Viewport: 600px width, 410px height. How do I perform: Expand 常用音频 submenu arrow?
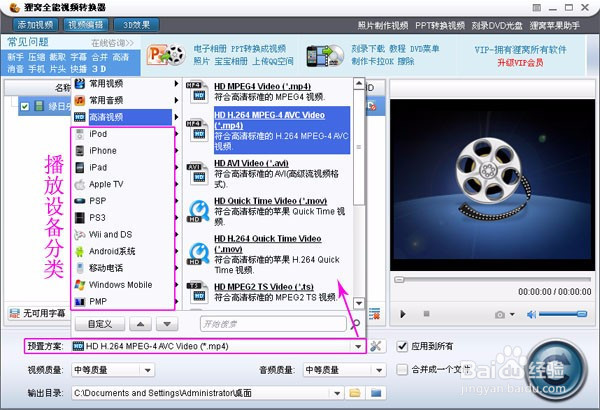tap(176, 100)
